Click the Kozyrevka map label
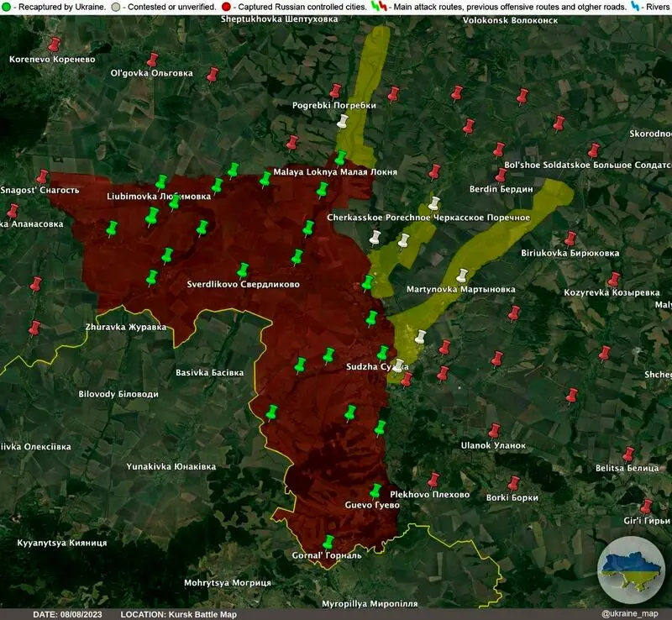This screenshot has height=620, width=672. point(612,292)
